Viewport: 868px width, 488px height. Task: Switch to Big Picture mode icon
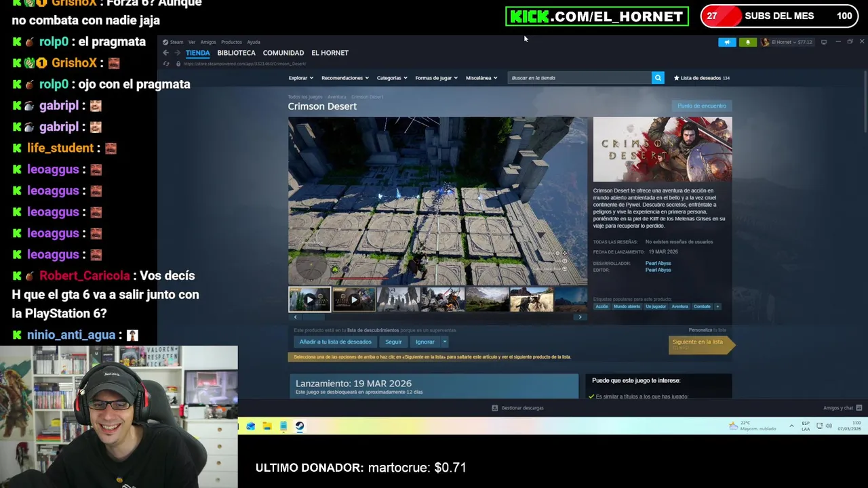coord(824,42)
